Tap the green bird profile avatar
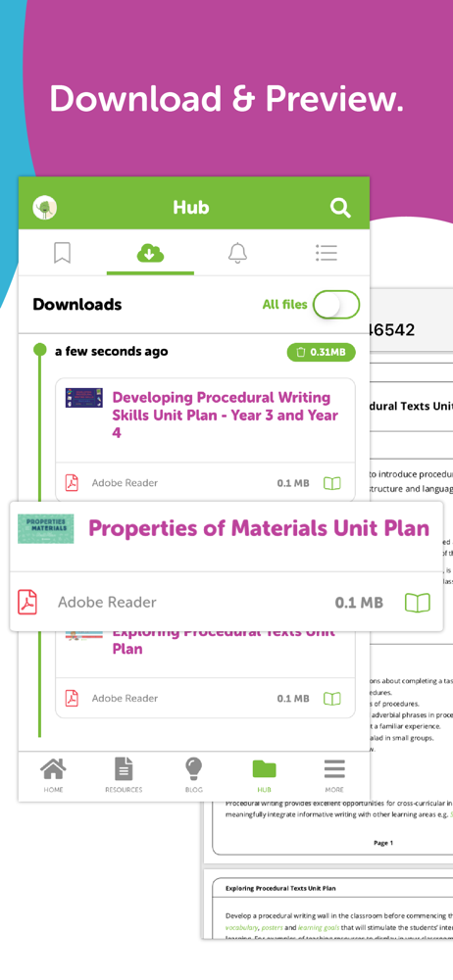The width and height of the screenshot is (453, 980). (44, 208)
